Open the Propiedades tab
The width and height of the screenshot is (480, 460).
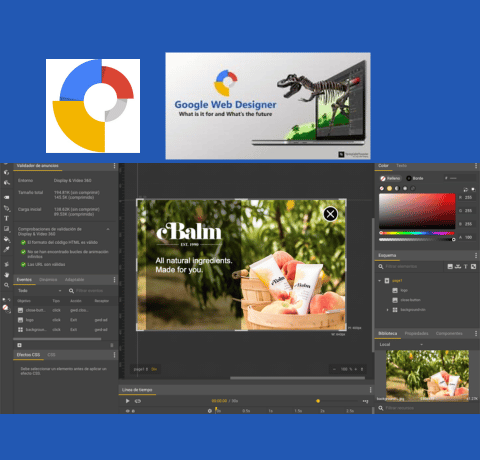[x=416, y=333]
